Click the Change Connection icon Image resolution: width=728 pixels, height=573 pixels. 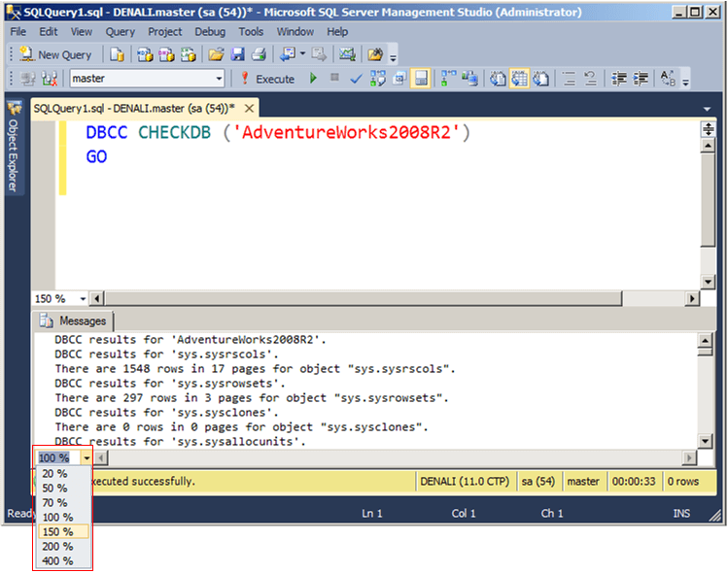point(50,79)
